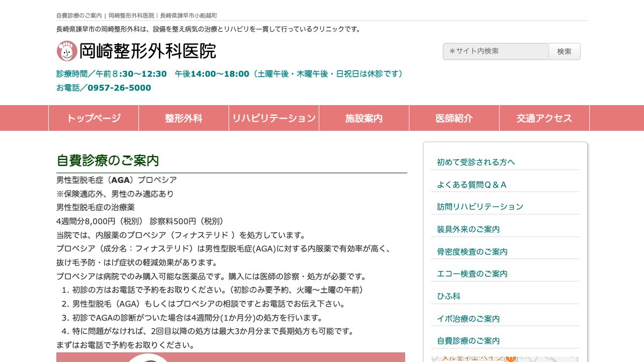Screen dimensions: 644x362
Task: Click the banner image below the text
Action: (231, 357)
